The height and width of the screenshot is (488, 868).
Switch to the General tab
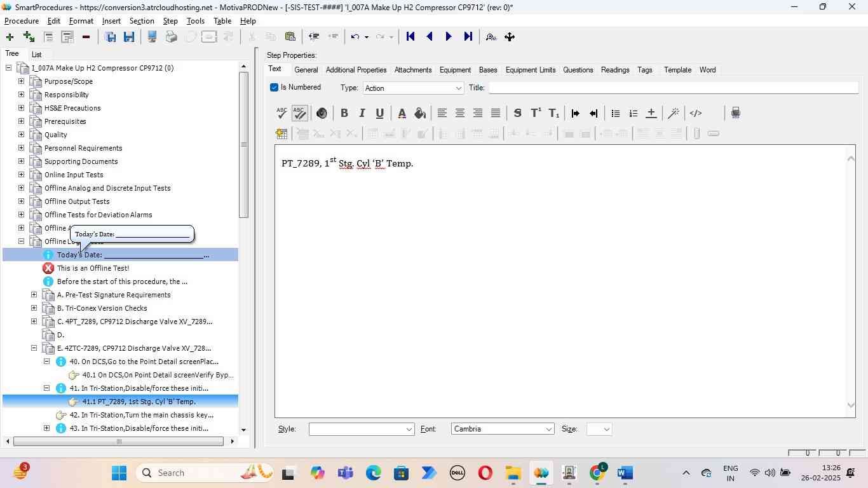(306, 70)
